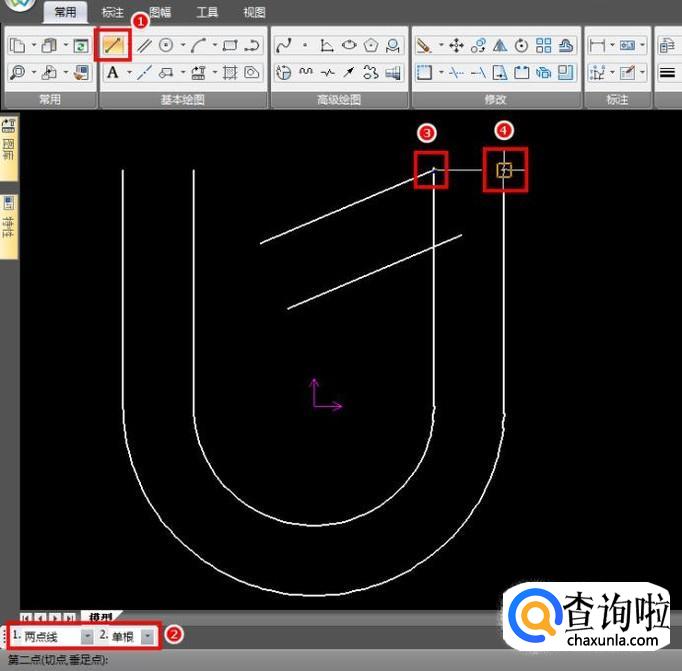This screenshot has width=682, height=671.
Task: Open the 两点线 line type dropdown
Action: point(87,636)
